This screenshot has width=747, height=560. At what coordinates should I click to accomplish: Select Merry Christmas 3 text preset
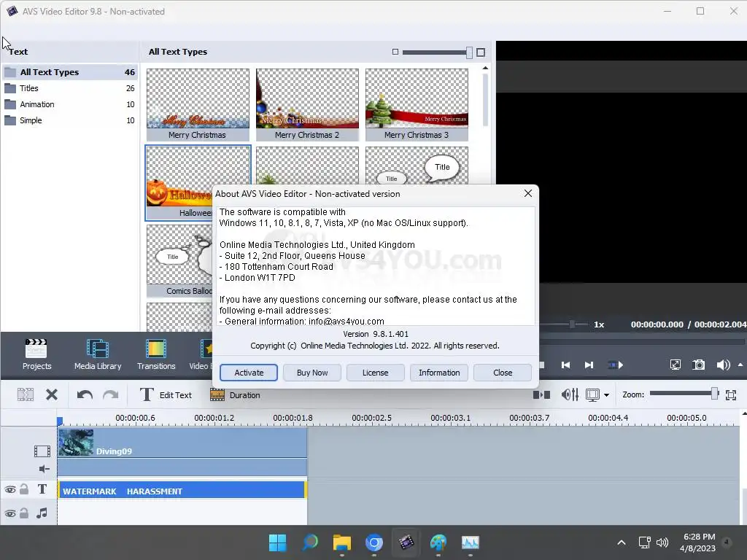pos(417,105)
